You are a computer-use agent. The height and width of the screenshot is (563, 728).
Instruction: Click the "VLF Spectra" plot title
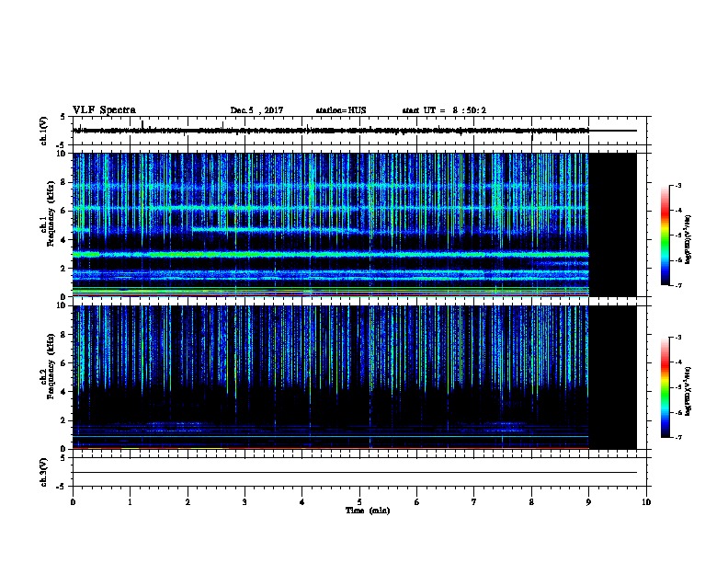(104, 109)
